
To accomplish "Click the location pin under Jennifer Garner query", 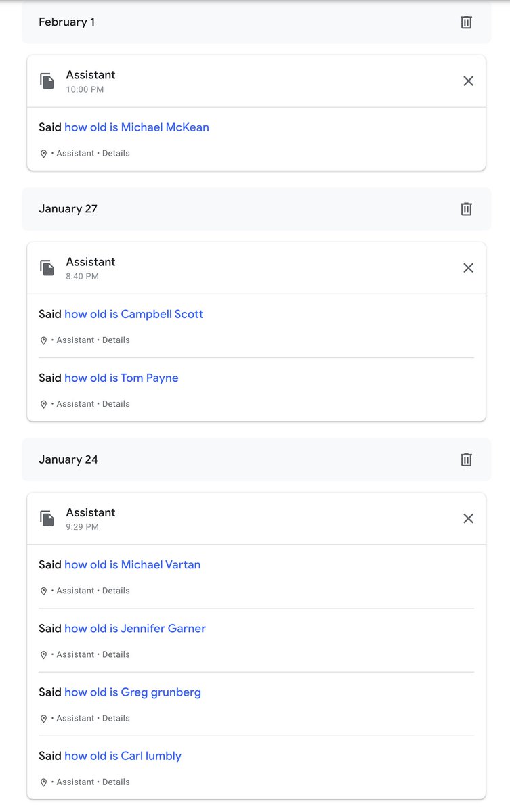I will point(44,655).
